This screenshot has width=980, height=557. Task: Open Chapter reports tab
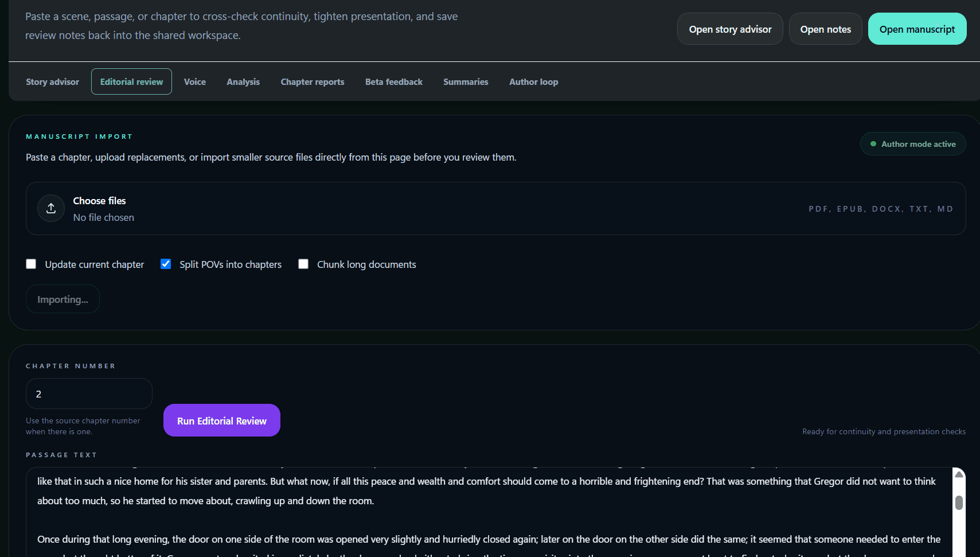coord(313,81)
